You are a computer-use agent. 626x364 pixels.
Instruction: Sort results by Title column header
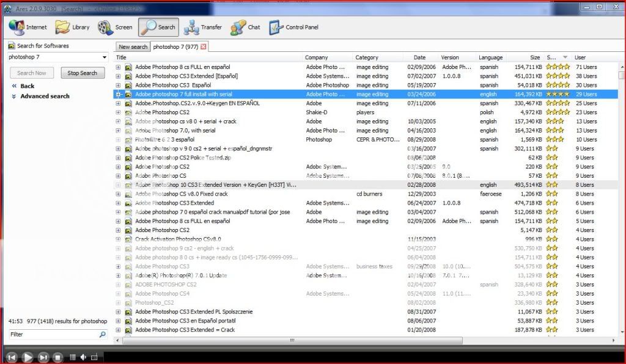coord(208,57)
